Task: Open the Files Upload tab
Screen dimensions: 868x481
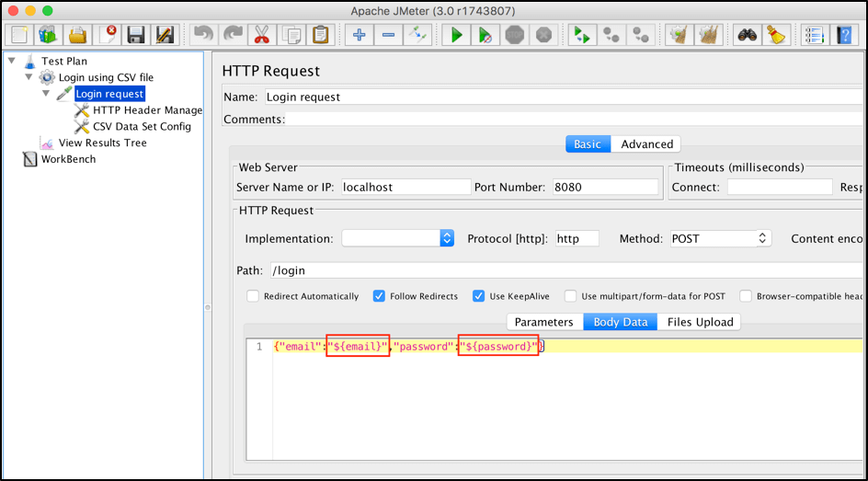Action: pos(700,322)
